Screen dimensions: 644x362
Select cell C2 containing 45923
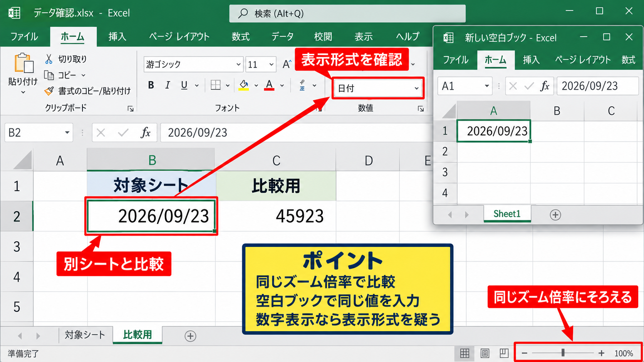coord(276,216)
